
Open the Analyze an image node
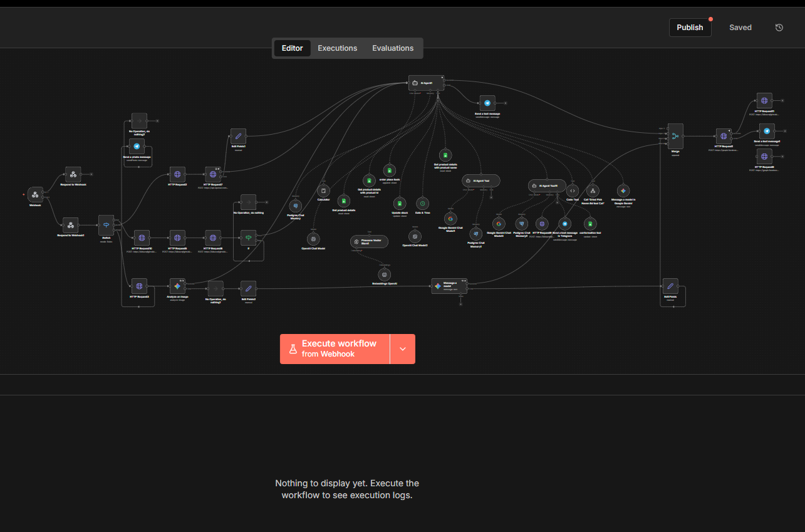pos(178,286)
